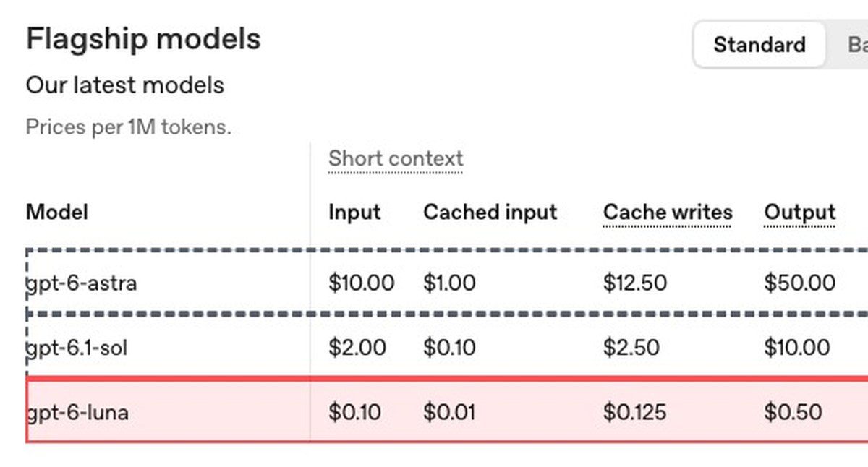Screen dimensions: 868x467
Task: Click gpt-6.1-sol output price $10.00
Action: pos(797,348)
